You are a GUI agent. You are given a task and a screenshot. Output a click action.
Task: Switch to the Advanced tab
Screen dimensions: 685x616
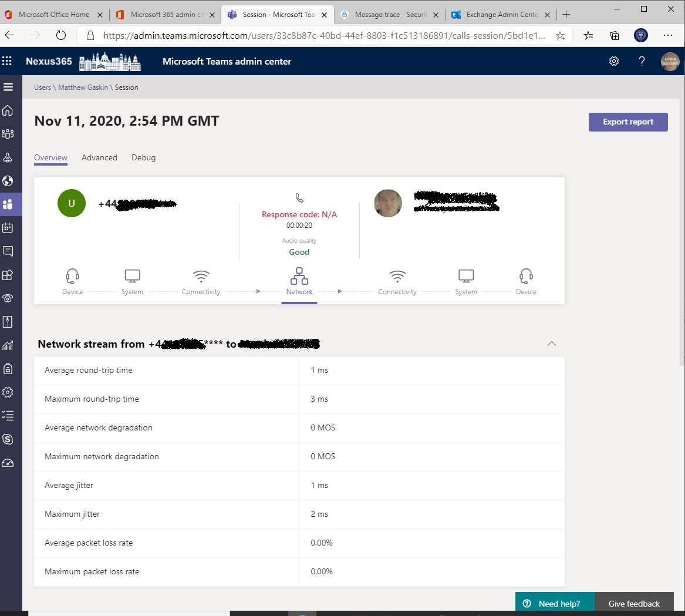click(99, 157)
